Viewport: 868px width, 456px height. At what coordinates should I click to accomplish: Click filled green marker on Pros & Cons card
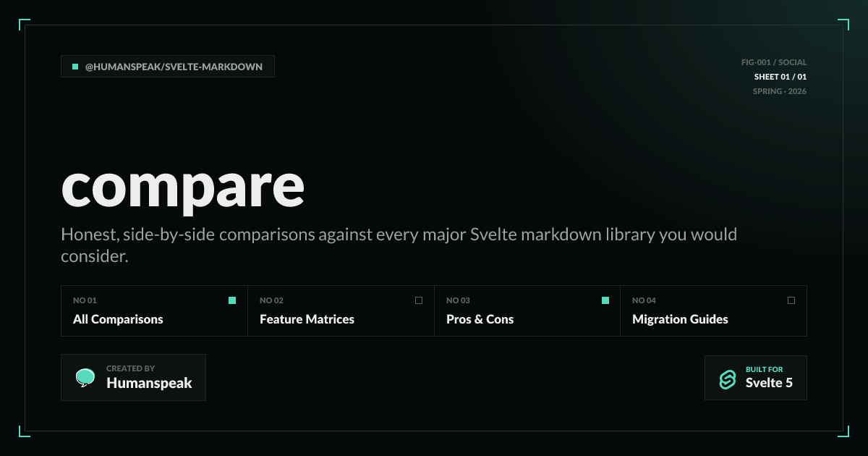click(x=605, y=300)
